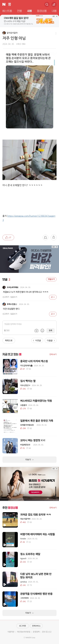The height and width of the screenshot is (644, 59).
Task: Close the Adidas golf shoe ad
Action: (x=57, y=247)
